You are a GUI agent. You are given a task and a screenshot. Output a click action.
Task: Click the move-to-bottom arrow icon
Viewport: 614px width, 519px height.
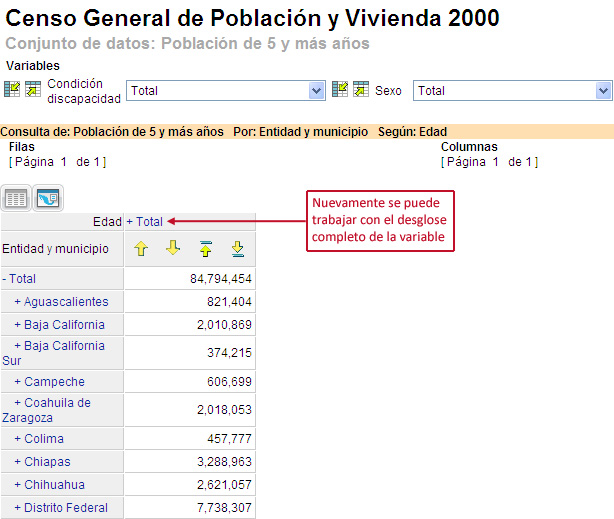237,249
